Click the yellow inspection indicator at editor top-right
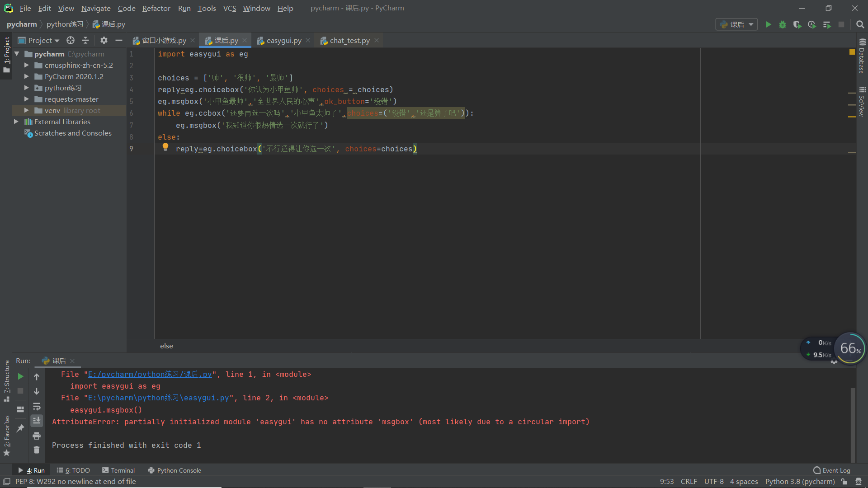Viewport: 868px width, 488px height. 852,52
